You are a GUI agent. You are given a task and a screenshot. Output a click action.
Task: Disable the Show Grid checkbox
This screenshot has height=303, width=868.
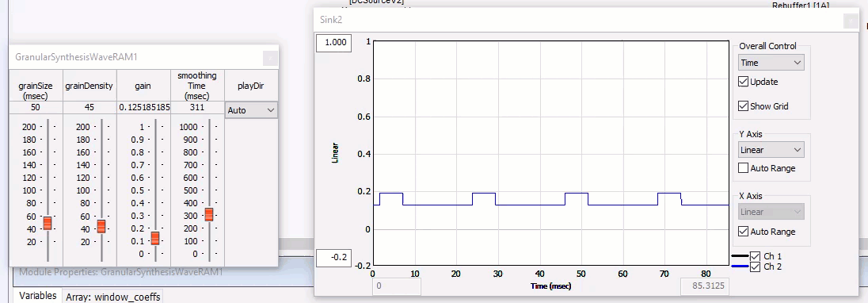(x=744, y=105)
